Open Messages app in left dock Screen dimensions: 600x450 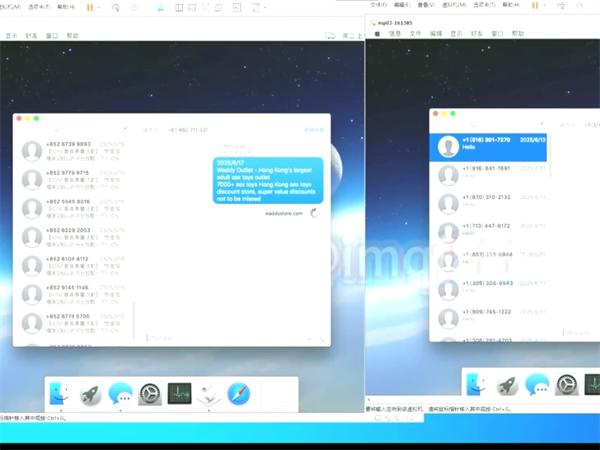click(121, 393)
